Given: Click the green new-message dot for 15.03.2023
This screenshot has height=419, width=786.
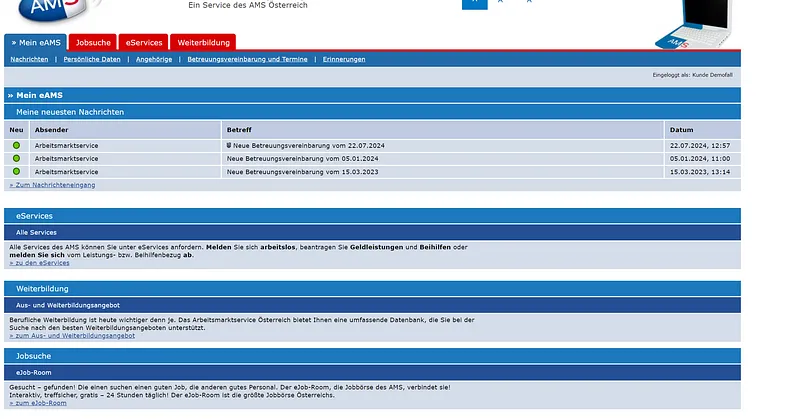Looking at the screenshot, I should (17, 171).
